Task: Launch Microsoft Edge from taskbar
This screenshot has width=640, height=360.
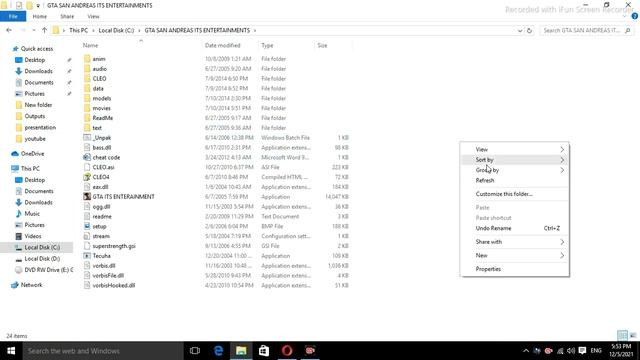Action: tap(218, 351)
